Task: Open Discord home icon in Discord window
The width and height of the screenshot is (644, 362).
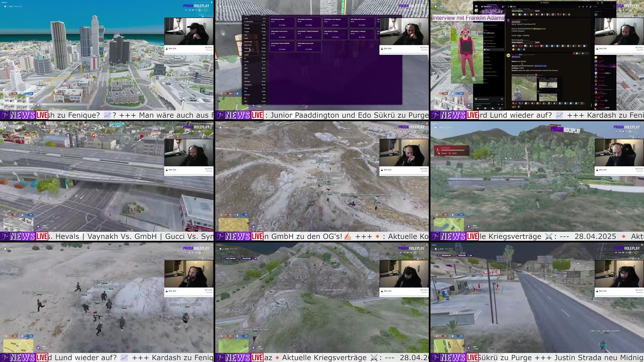Action: click(476, 6)
